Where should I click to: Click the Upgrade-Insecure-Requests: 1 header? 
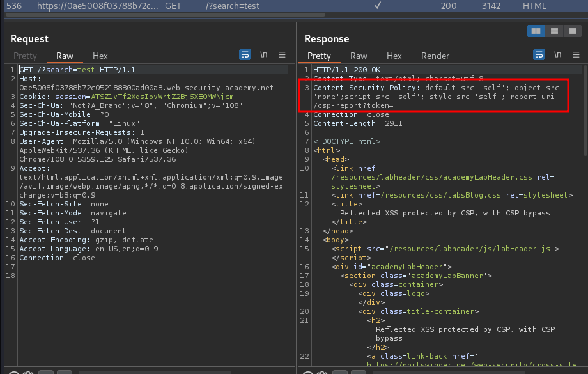(x=82, y=132)
